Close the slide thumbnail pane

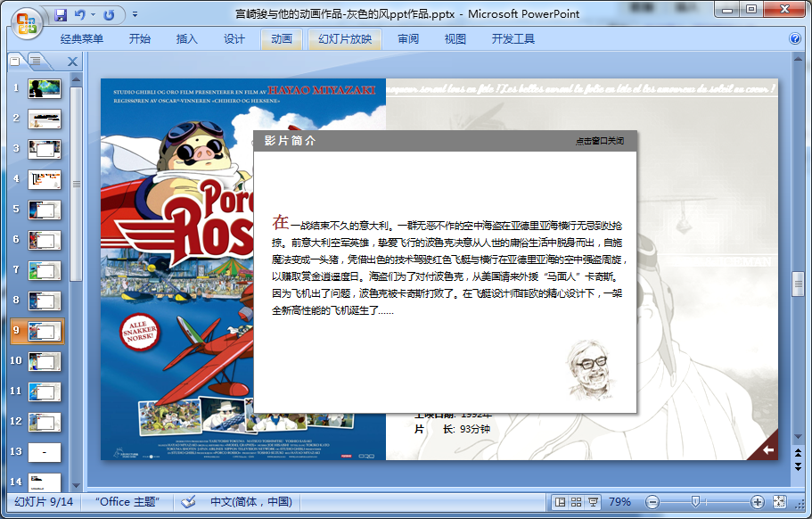72,62
